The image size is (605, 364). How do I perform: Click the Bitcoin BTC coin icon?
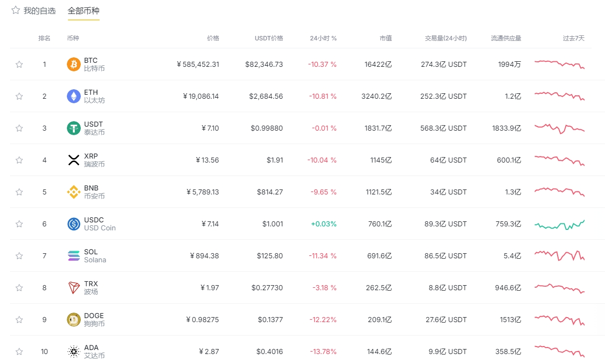[x=74, y=64]
